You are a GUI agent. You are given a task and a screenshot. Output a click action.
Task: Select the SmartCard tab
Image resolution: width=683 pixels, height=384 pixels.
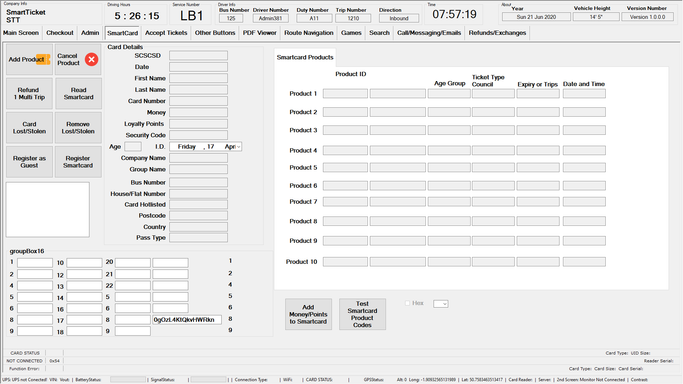122,33
